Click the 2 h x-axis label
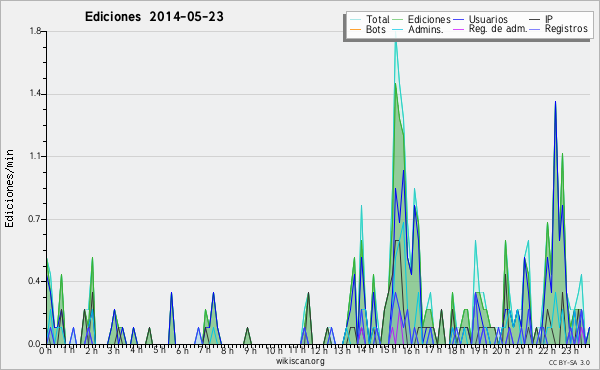 pyautogui.click(x=91, y=351)
